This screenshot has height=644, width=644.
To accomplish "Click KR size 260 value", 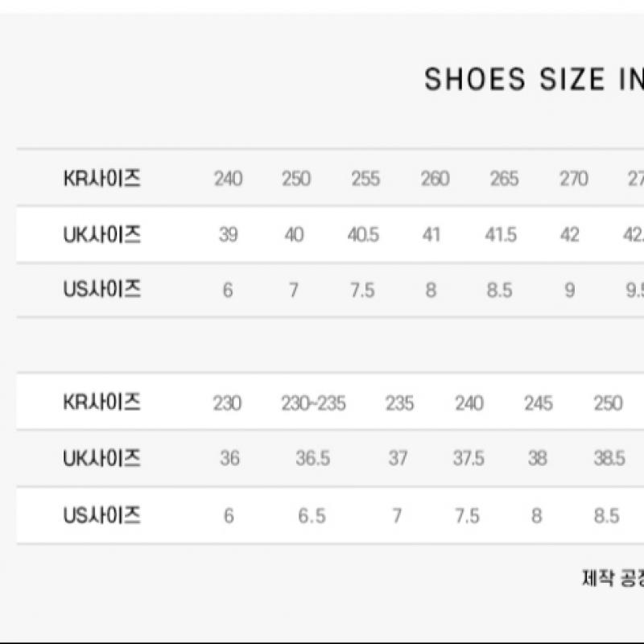I will point(435,179).
